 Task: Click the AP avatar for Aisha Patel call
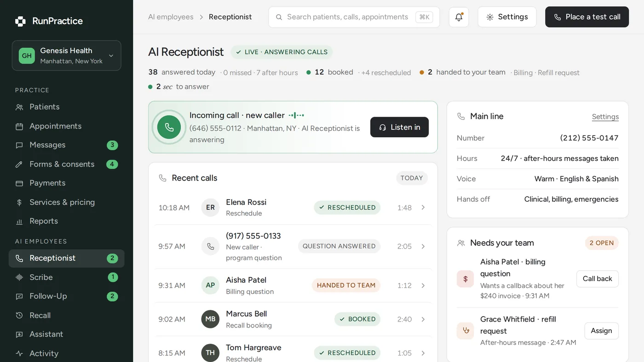pos(210,285)
